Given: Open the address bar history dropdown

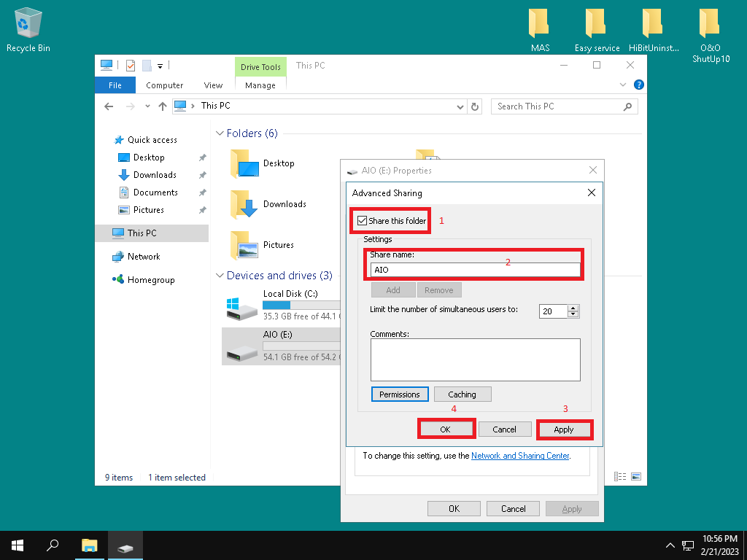Looking at the screenshot, I should [x=460, y=106].
